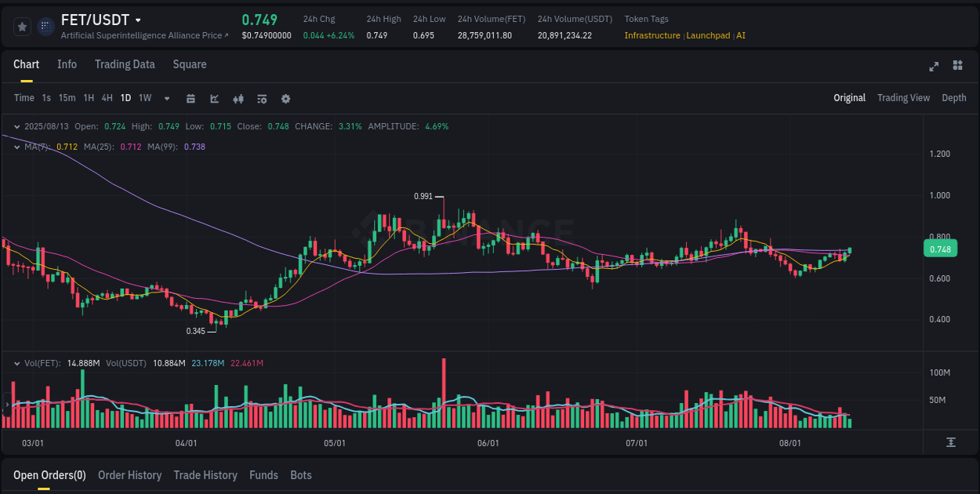Viewport: 980px width, 494px height.
Task: Collapse the volume panel with its chevron
Action: [x=17, y=363]
